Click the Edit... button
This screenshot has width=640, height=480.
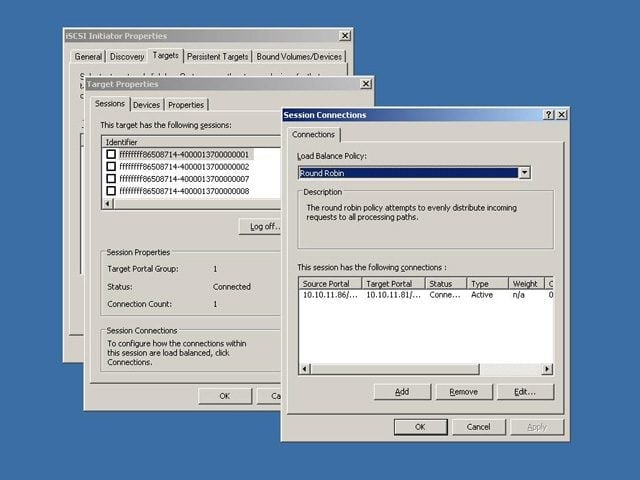(525, 392)
